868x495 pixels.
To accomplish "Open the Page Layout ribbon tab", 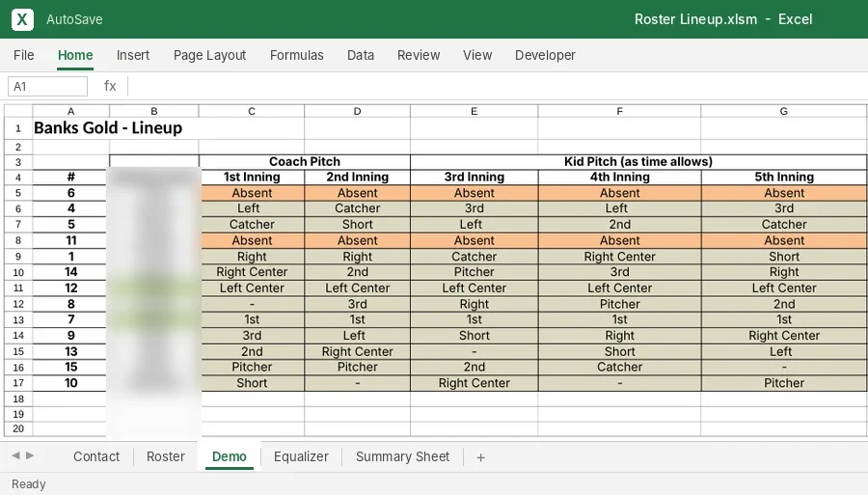I will coord(210,55).
